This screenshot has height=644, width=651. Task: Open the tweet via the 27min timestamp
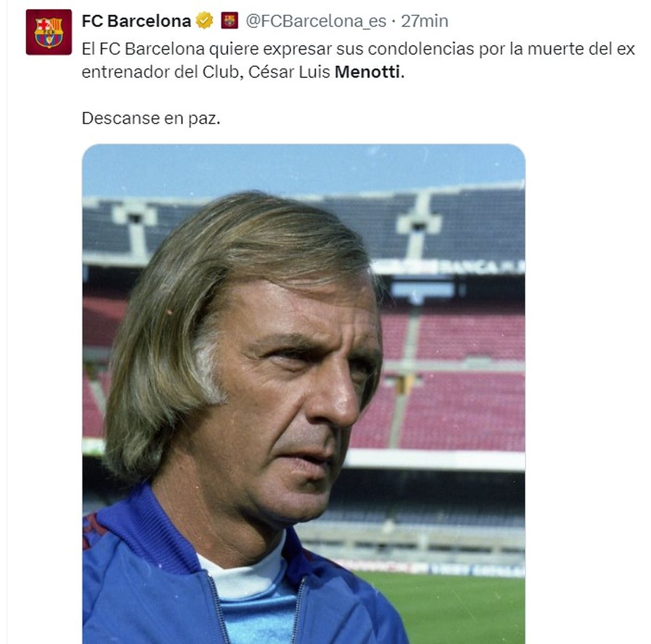[x=424, y=21]
